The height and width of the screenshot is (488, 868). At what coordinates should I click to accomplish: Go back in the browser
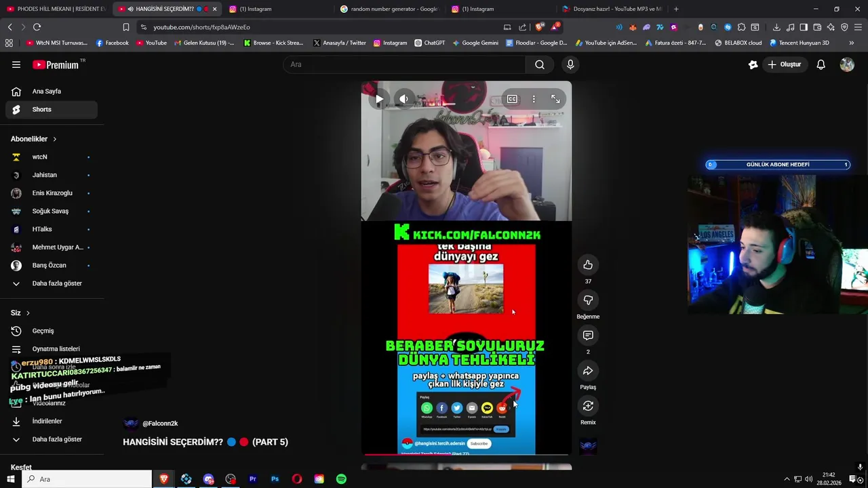pos(9,27)
